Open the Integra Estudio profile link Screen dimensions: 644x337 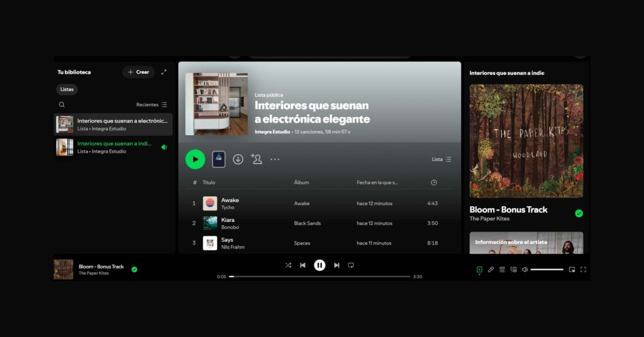pos(272,132)
